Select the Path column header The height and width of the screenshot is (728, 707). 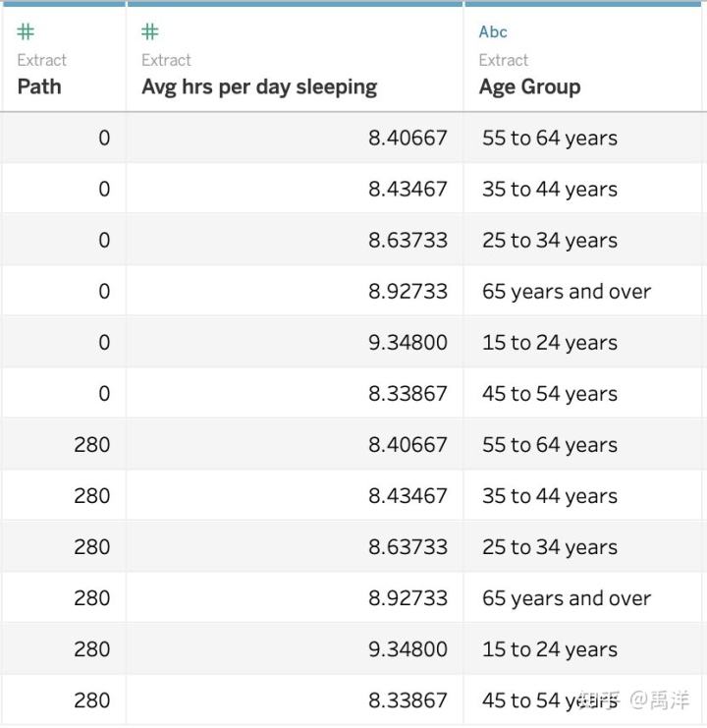tap(39, 86)
